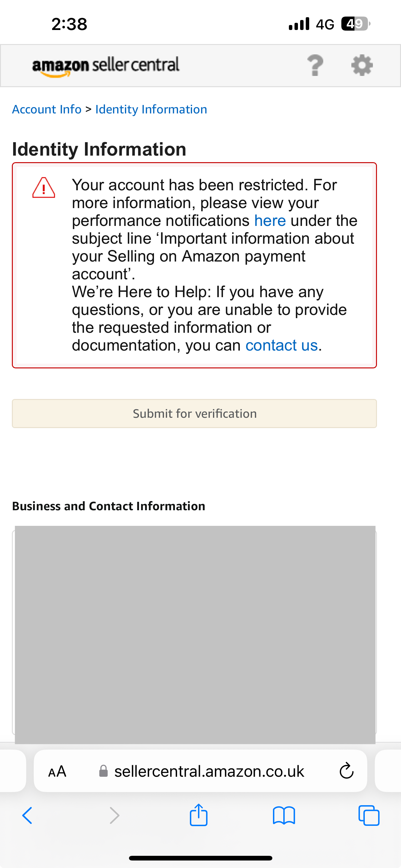Image resolution: width=401 pixels, height=868 pixels.
Task: Open the AA reader text options
Action: click(x=57, y=771)
